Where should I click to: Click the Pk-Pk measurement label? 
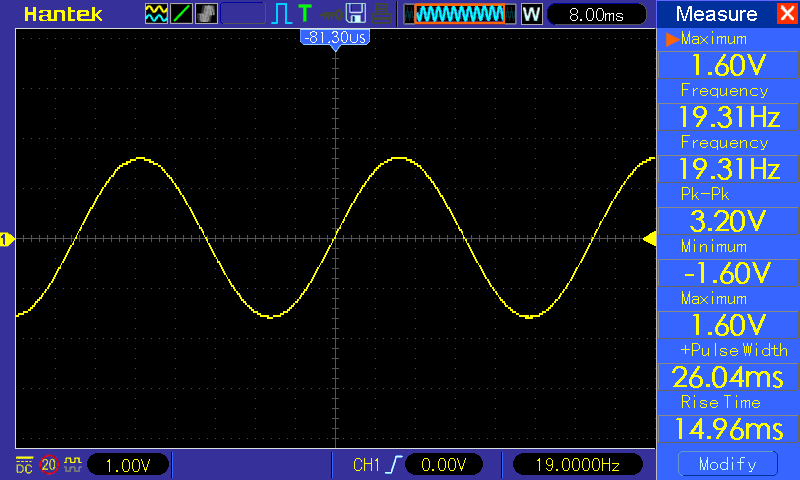[705, 194]
